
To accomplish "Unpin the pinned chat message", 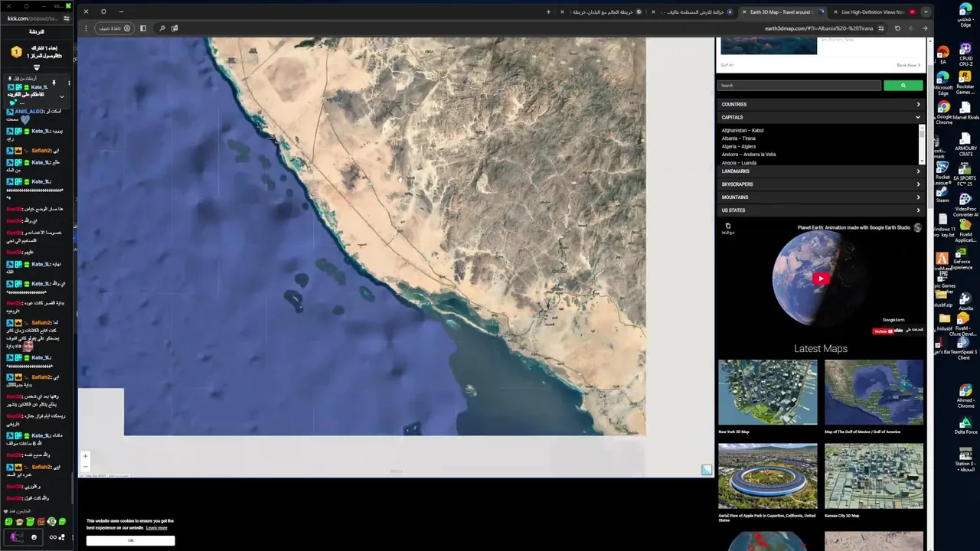I will 54,83.
